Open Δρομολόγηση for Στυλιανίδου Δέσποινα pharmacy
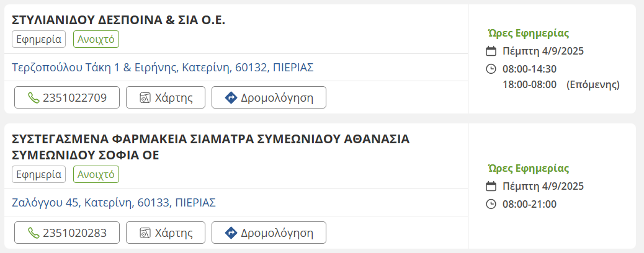 (269, 97)
